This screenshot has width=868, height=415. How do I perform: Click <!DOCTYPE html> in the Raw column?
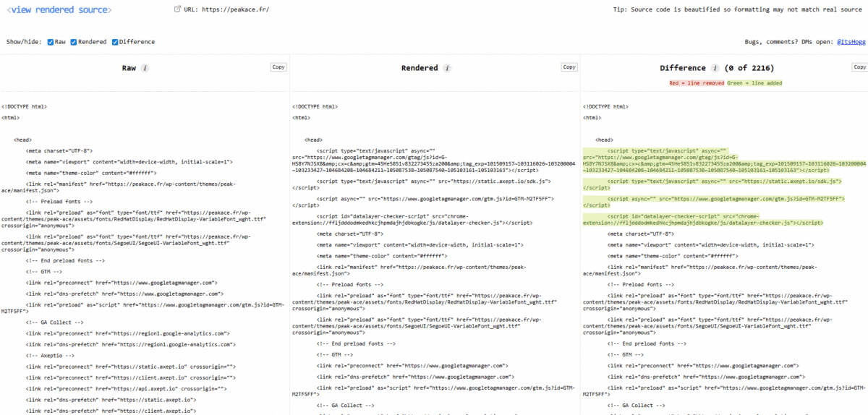(x=24, y=106)
